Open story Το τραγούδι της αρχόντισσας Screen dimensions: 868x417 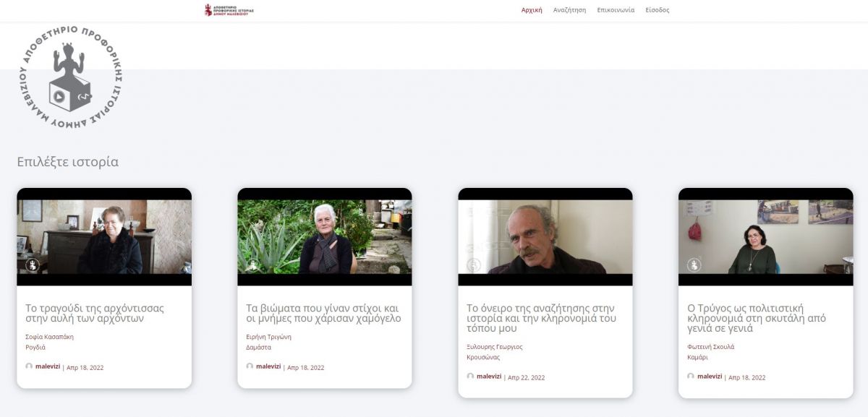pyautogui.click(x=95, y=313)
